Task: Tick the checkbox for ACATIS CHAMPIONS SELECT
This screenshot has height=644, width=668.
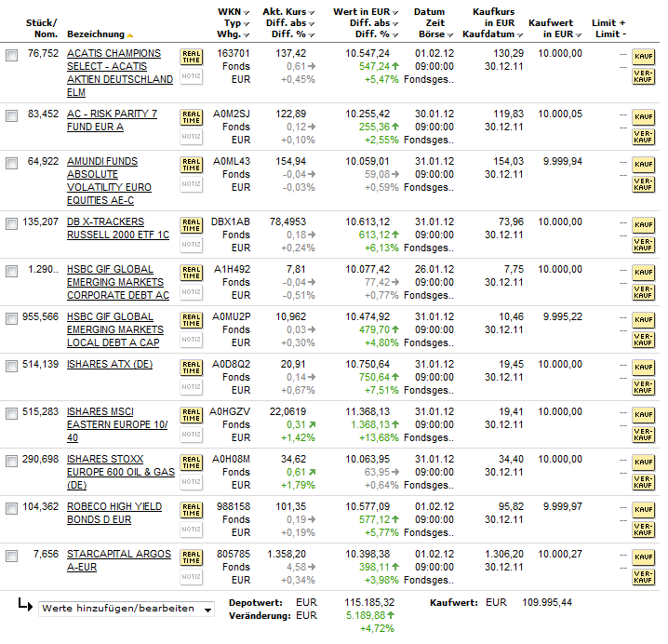Action: point(11,56)
